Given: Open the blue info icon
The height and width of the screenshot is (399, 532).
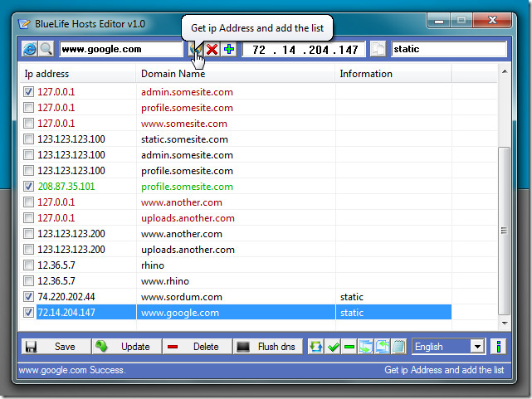Looking at the screenshot, I should click(x=499, y=347).
